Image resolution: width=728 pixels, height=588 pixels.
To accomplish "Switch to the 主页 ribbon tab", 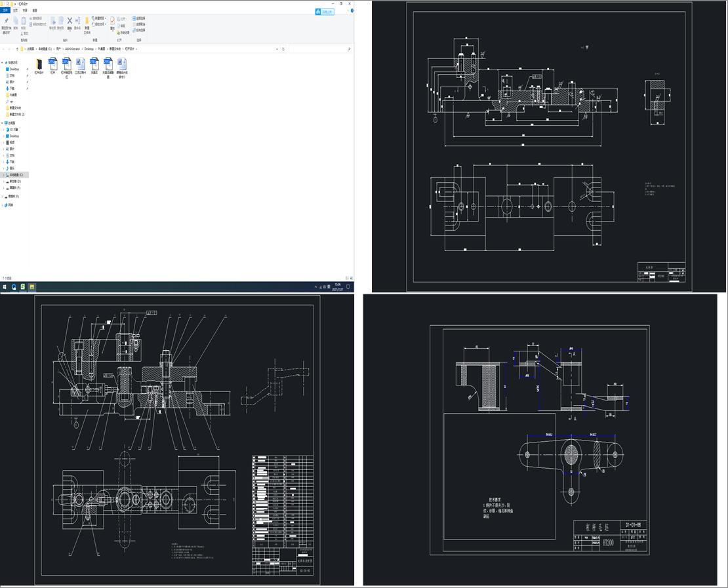I will (x=15, y=10).
